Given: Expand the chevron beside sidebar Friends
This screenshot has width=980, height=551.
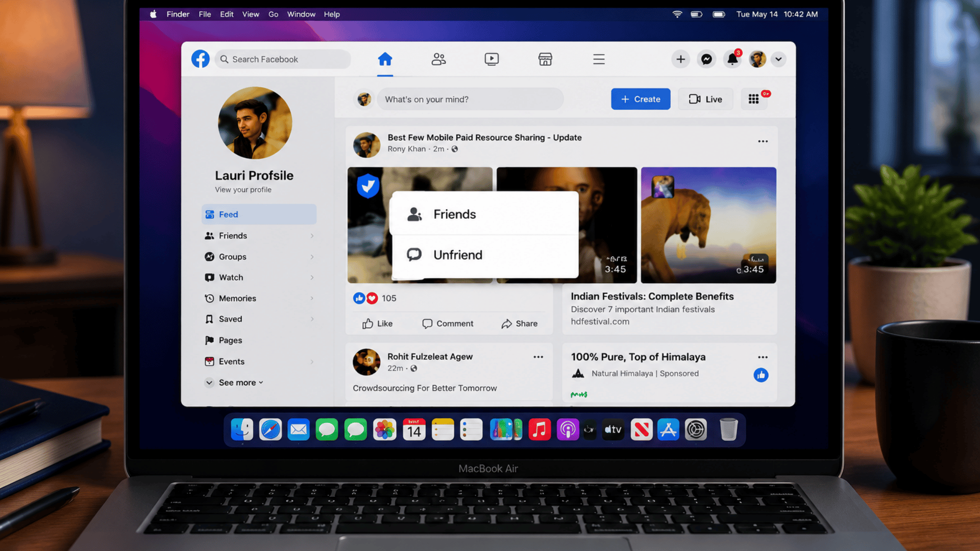Looking at the screenshot, I should click(312, 236).
